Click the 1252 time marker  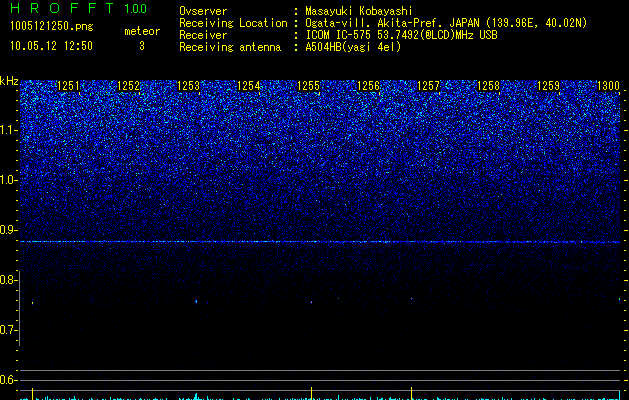tap(128, 85)
